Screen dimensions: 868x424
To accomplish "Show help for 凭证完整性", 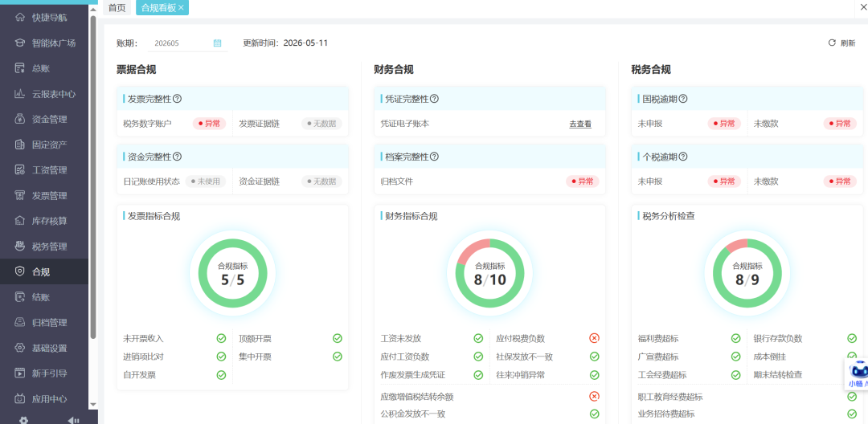I will (x=435, y=99).
